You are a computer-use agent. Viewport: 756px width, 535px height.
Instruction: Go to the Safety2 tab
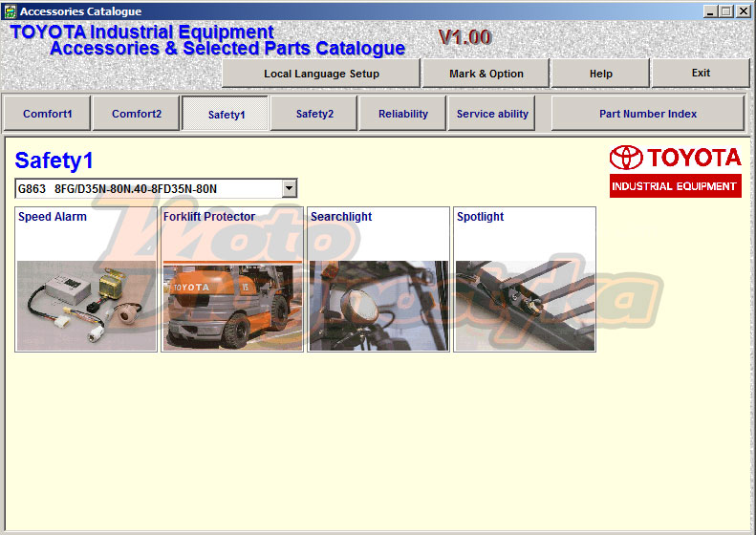314,114
